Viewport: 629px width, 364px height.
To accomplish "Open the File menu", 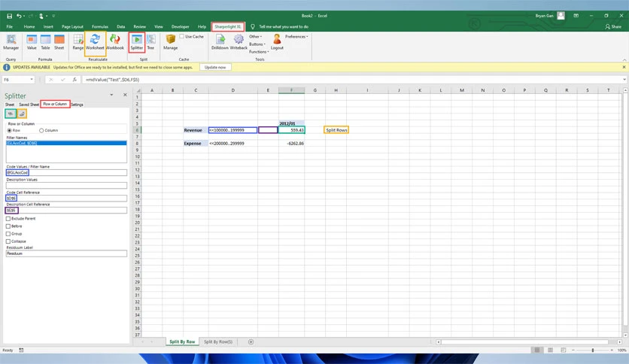I will 10,27.
